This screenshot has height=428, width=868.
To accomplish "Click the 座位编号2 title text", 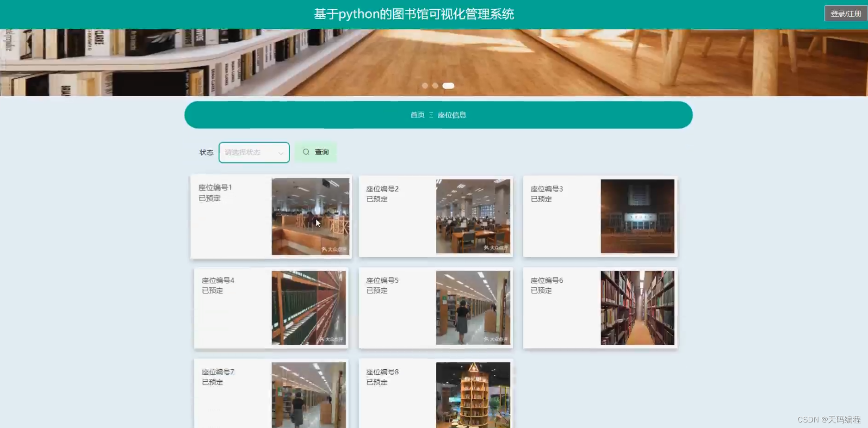I will point(382,189).
